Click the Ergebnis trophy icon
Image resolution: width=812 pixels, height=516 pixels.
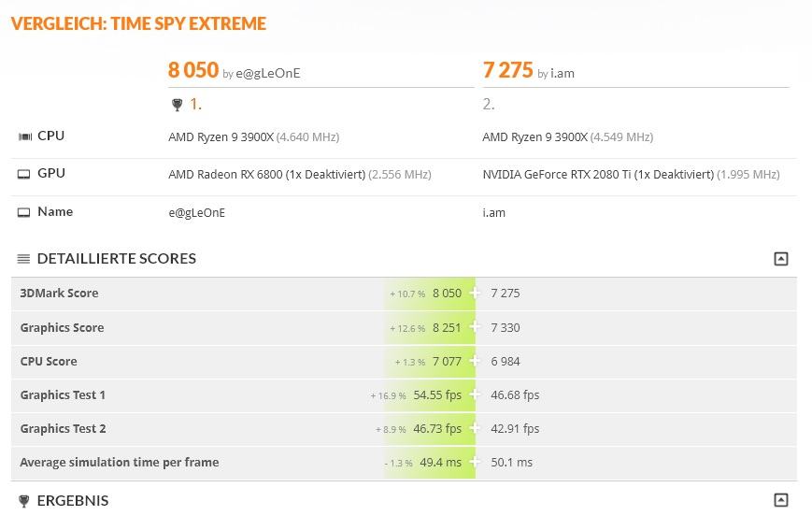pos(24,501)
